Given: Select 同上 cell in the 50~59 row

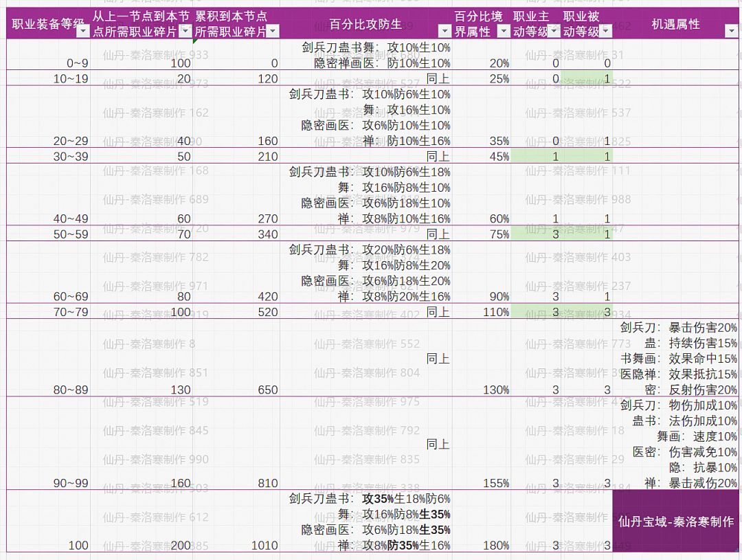Looking at the screenshot, I should [x=366, y=234].
